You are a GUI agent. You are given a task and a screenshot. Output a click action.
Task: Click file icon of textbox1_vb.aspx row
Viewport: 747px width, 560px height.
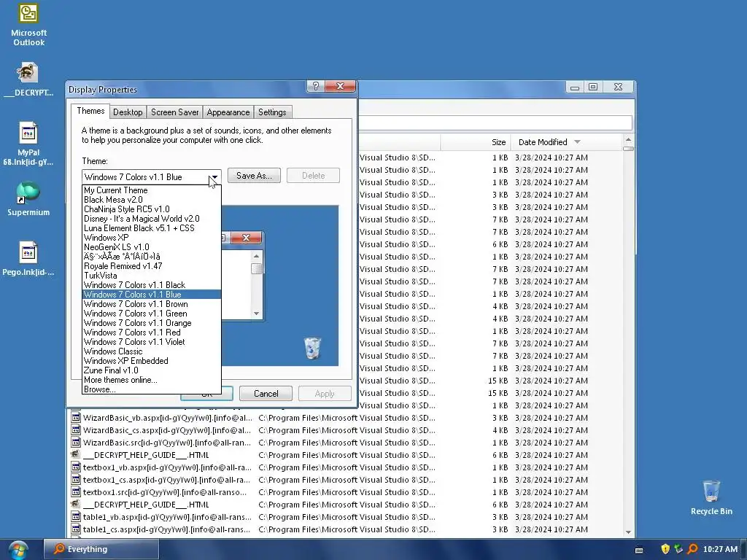pos(76,467)
